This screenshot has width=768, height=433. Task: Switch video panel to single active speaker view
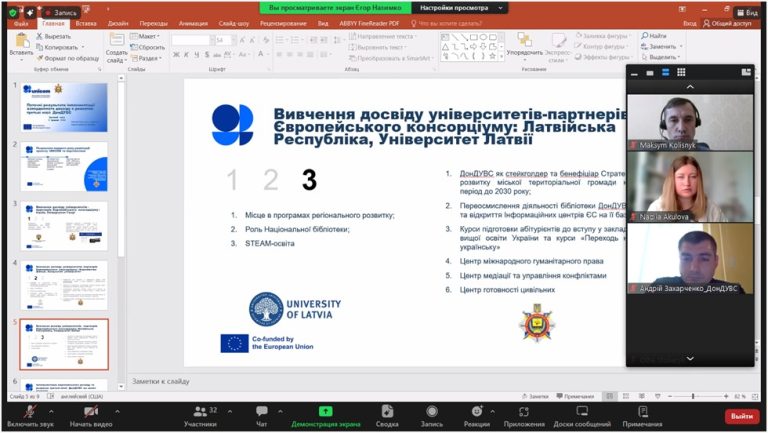click(x=650, y=73)
